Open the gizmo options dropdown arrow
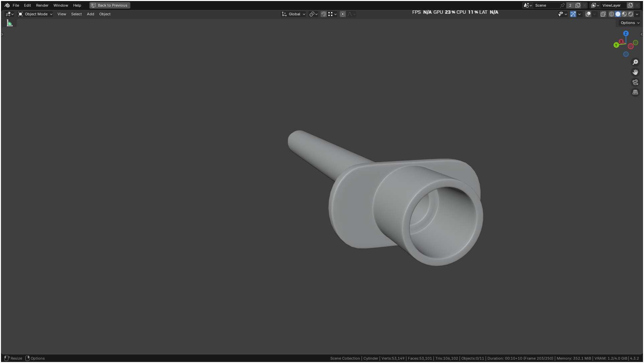 579,14
